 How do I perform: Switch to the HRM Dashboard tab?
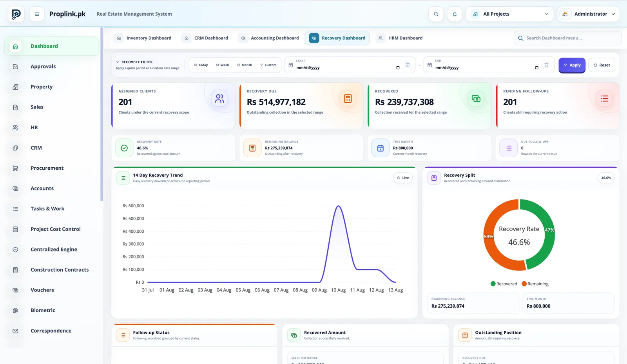[x=400, y=38]
